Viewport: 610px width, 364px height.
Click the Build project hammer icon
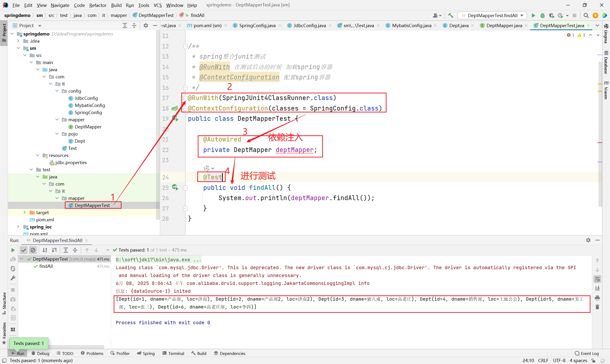pyautogui.click(x=451, y=15)
